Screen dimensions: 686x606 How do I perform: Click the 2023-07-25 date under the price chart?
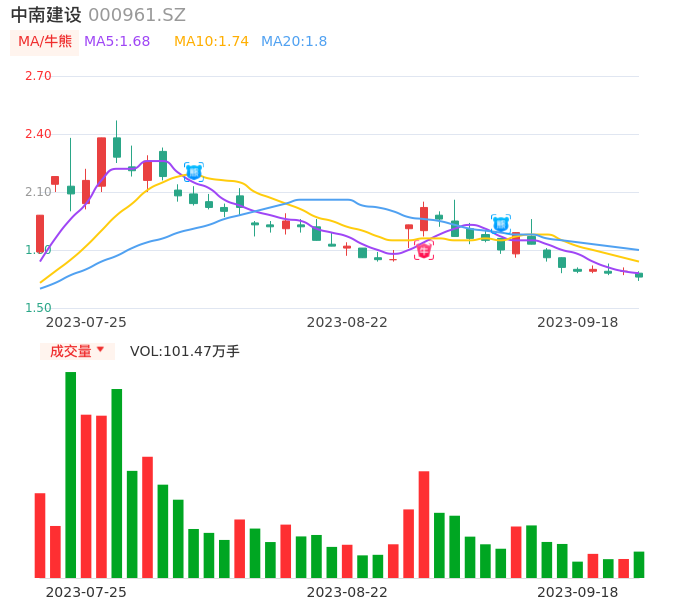[86, 323]
